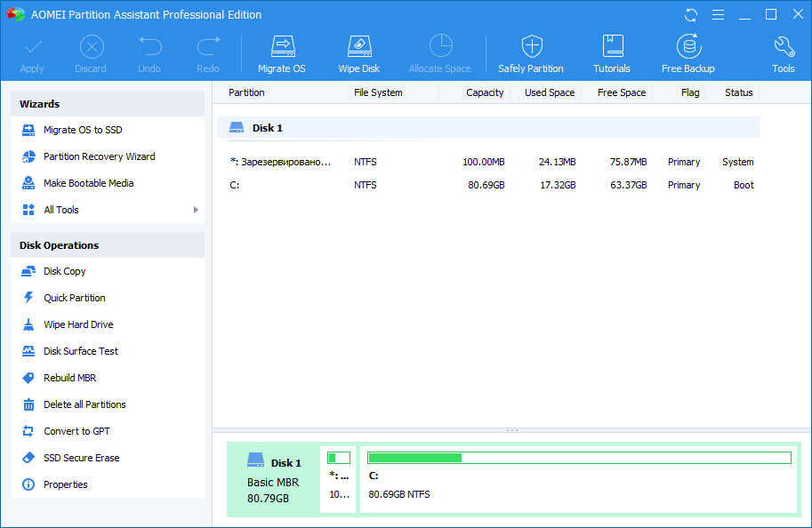The height and width of the screenshot is (528, 812).
Task: Open Partition Recovery Wizard link
Action: [x=100, y=156]
